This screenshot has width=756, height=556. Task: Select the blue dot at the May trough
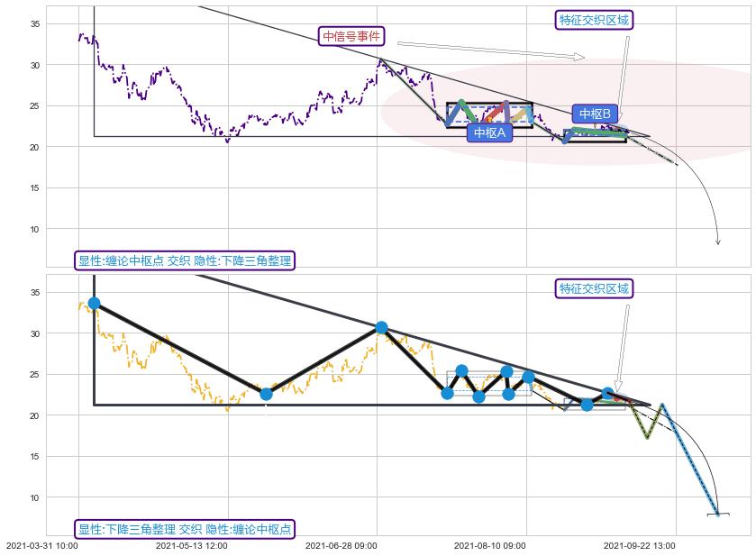(266, 394)
